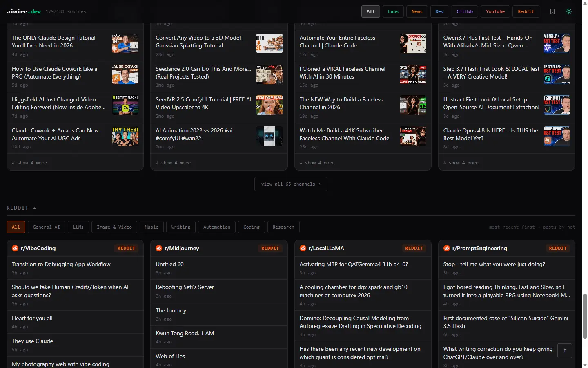Open ONLY Claude Design Tutorial thumbnail
588x368 pixels.
pyautogui.click(x=125, y=43)
